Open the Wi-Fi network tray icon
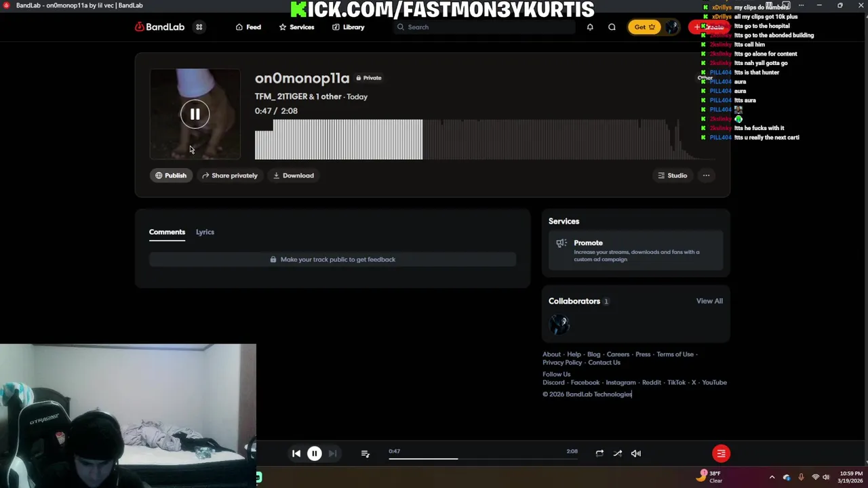This screenshot has width=868, height=488. pyautogui.click(x=815, y=477)
